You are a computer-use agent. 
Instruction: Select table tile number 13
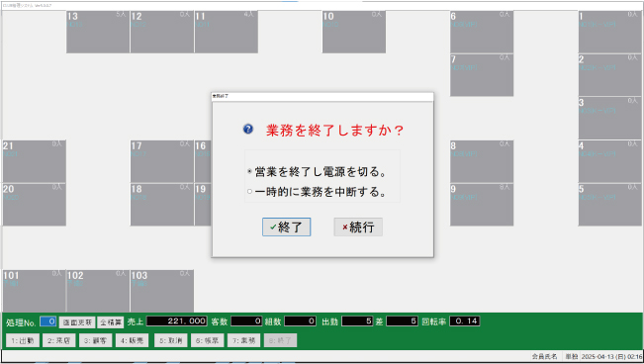tap(98, 32)
